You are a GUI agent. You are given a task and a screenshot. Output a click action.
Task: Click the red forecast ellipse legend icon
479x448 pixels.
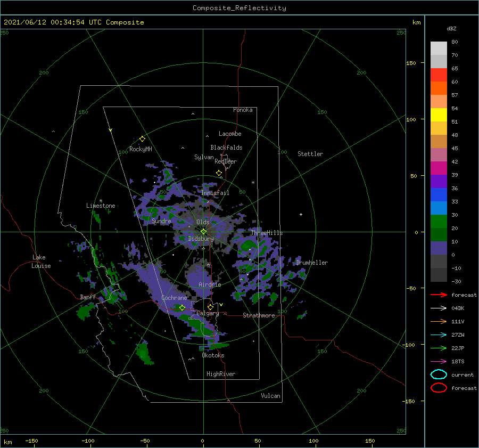pos(439,388)
